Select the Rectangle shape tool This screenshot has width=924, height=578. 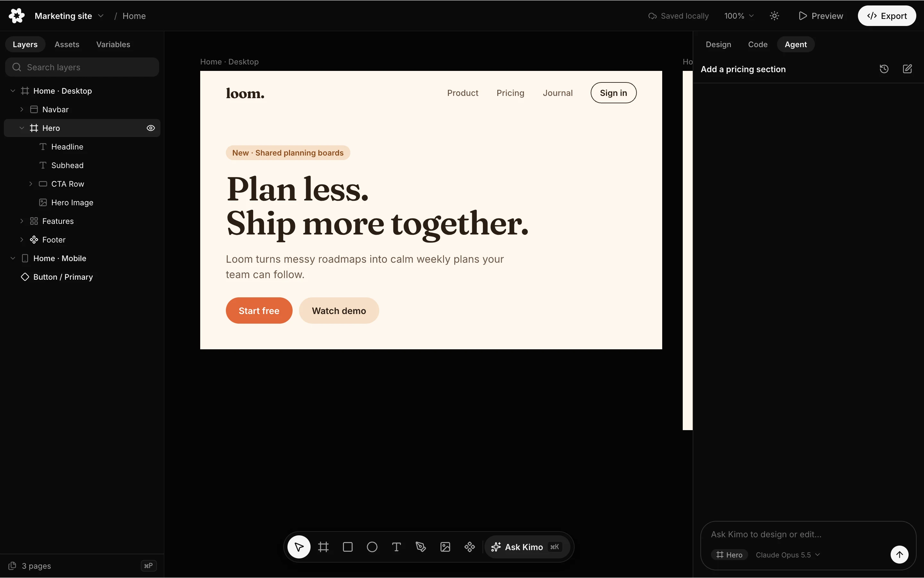pyautogui.click(x=347, y=547)
